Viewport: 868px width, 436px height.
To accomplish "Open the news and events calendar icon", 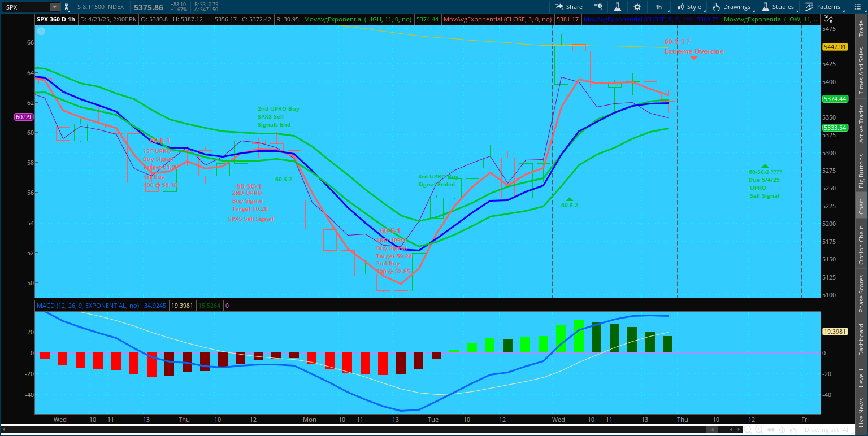I will pos(598,7).
